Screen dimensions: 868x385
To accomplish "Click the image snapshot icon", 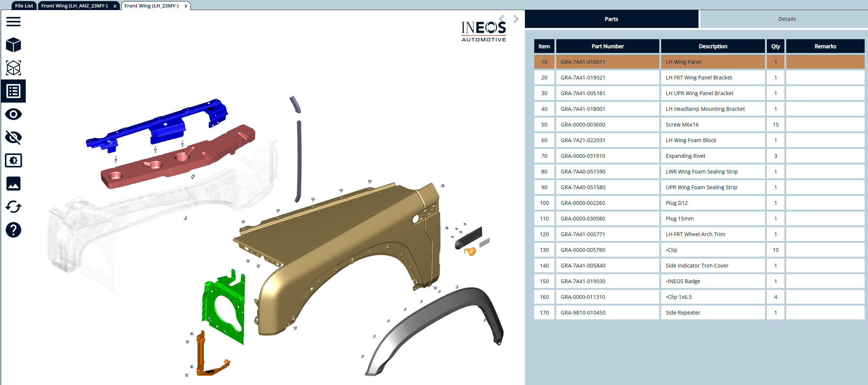I will coord(13,184).
